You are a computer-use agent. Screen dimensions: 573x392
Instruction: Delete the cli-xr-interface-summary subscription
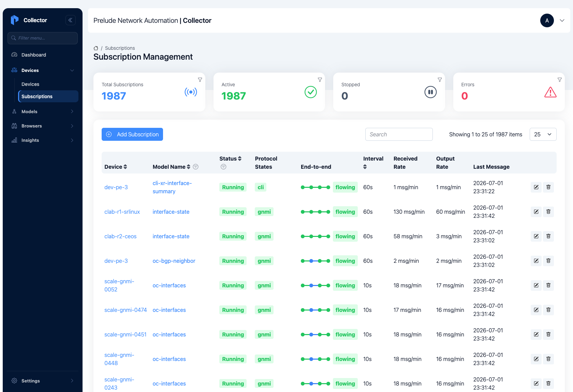(x=548, y=187)
